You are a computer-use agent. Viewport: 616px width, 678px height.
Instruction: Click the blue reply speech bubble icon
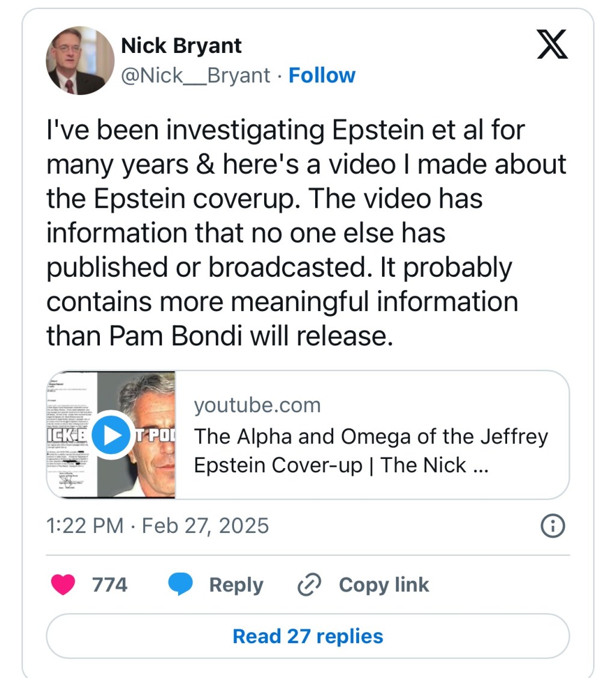click(180, 584)
